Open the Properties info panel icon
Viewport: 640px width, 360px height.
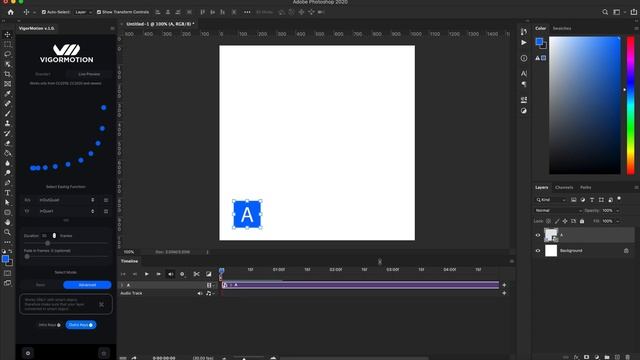(524, 58)
